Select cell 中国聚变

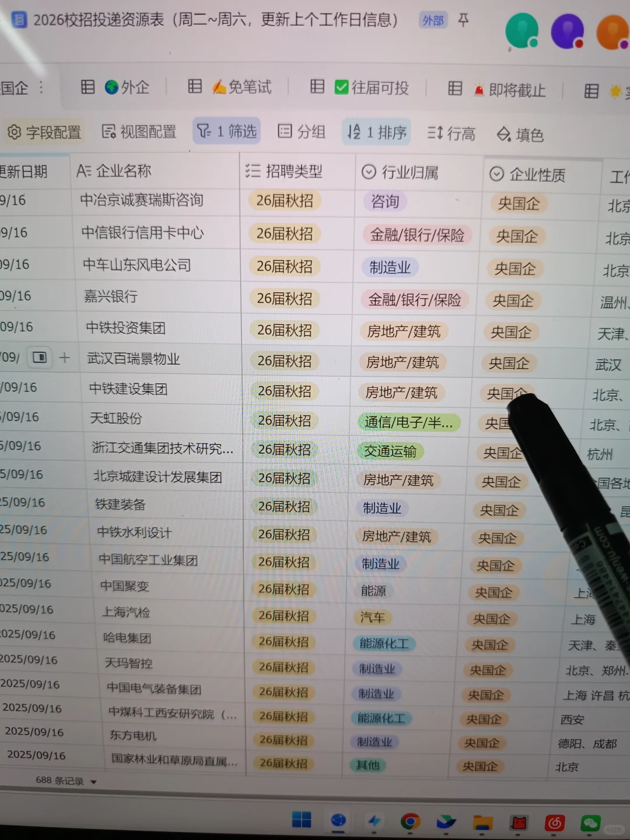coord(125,586)
